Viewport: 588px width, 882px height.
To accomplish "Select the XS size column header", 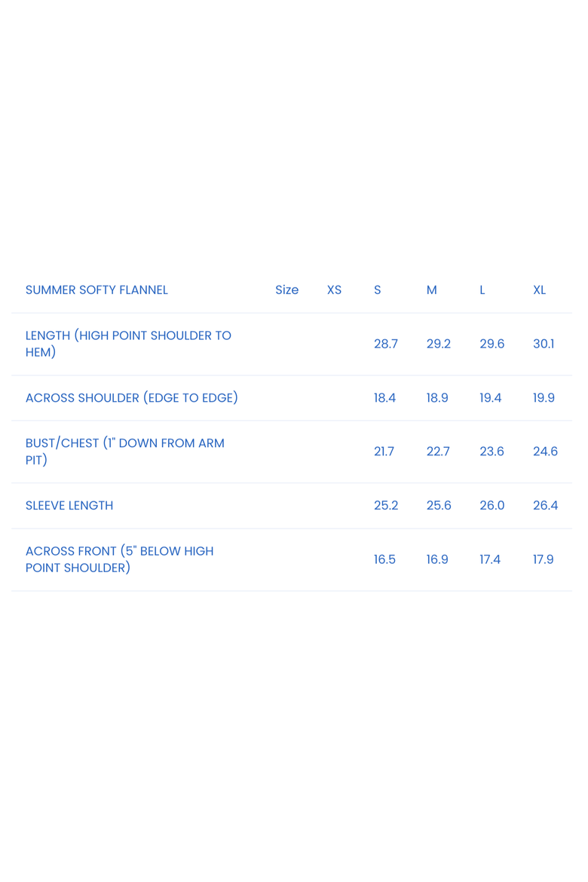I will tap(334, 289).
